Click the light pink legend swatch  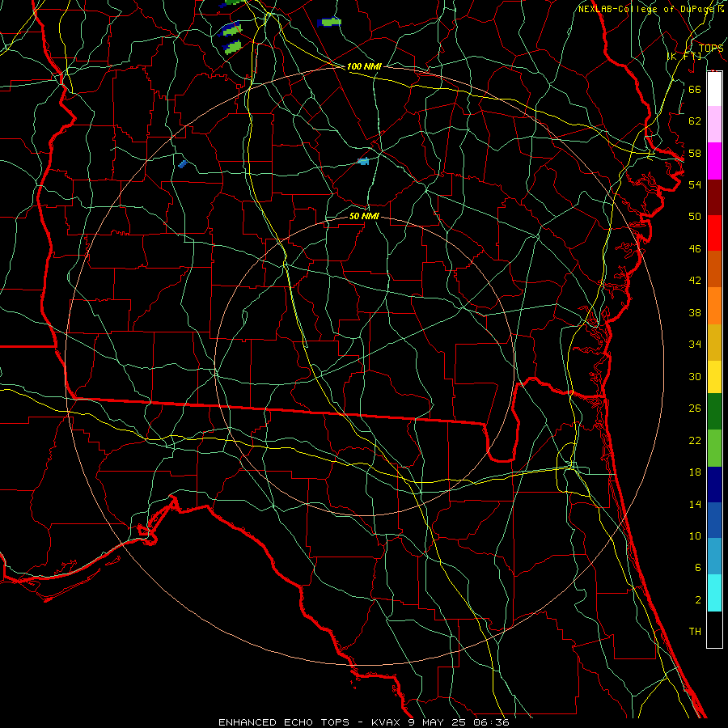tap(714, 125)
